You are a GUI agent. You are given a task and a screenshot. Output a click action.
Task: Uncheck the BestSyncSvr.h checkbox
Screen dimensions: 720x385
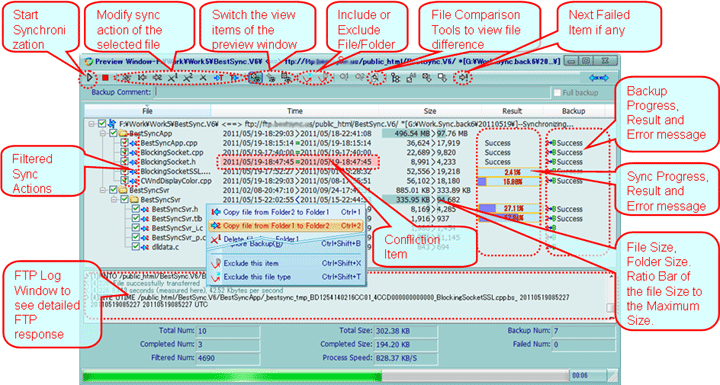coord(135,209)
